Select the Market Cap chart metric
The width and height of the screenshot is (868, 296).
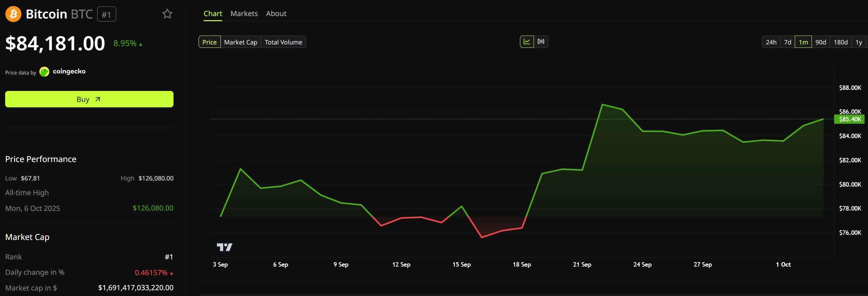pyautogui.click(x=241, y=42)
